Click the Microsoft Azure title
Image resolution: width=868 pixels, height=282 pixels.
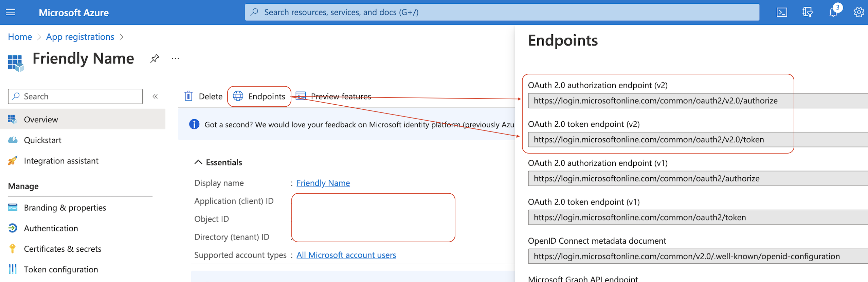tap(74, 13)
